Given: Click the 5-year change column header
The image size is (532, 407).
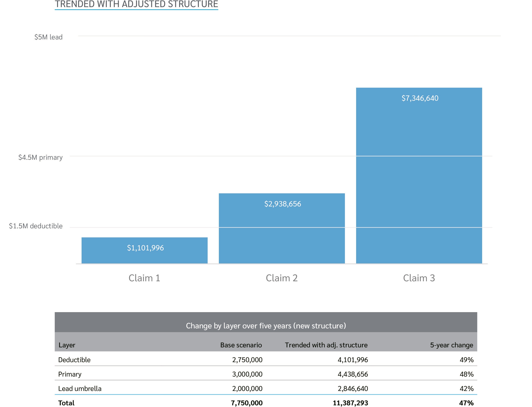Looking at the screenshot, I should [451, 345].
